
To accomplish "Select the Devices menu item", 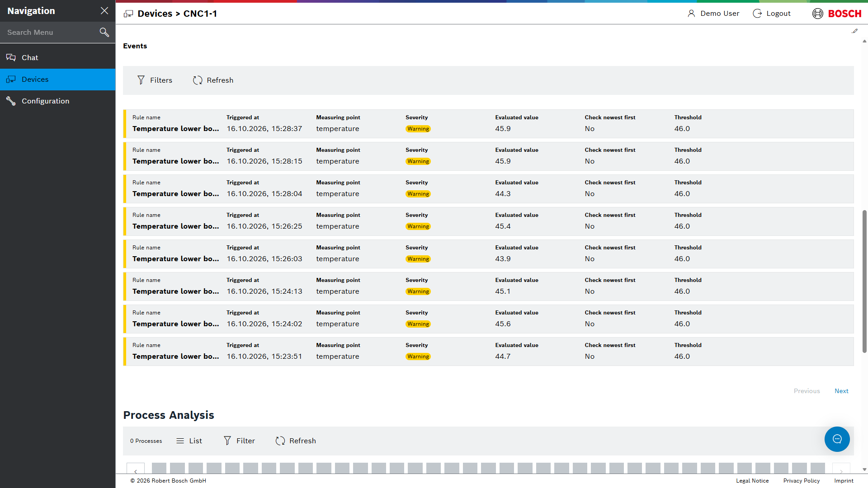I will (58, 79).
